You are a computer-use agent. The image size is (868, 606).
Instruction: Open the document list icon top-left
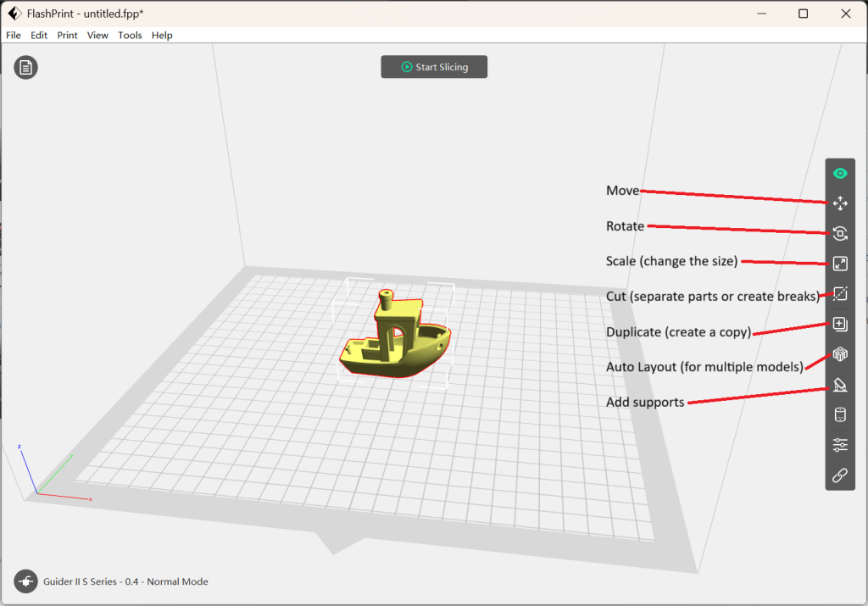(25, 68)
